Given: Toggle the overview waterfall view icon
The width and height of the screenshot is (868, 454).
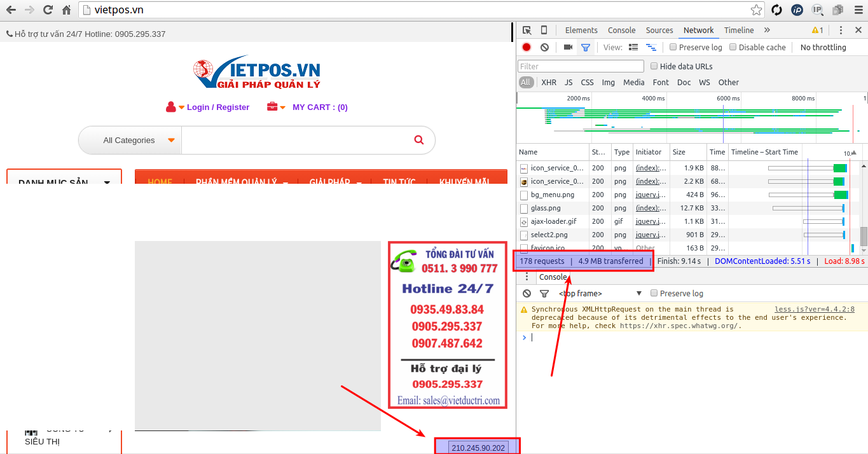Looking at the screenshot, I should [x=651, y=47].
